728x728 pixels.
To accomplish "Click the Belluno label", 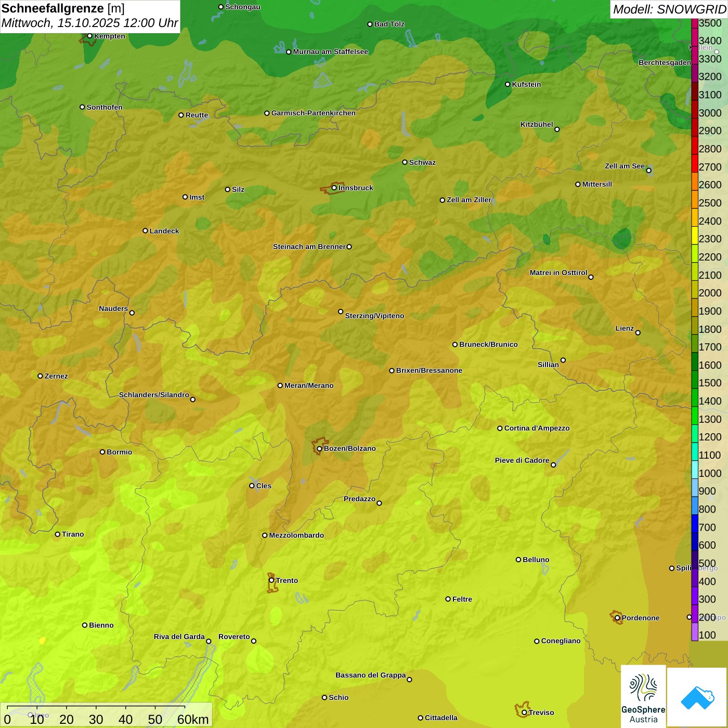I will click(536, 560).
